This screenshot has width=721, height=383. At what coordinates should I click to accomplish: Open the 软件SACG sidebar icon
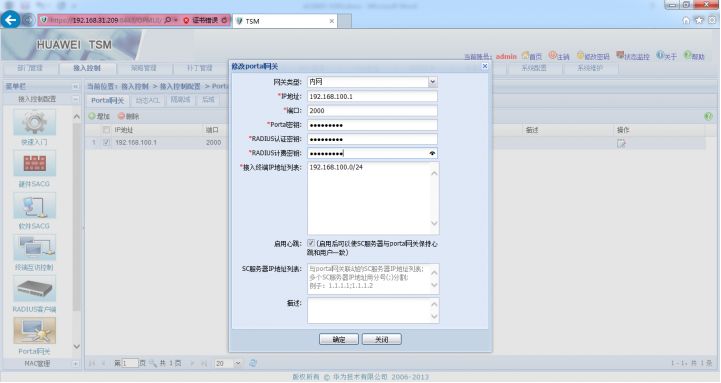click(x=34, y=206)
